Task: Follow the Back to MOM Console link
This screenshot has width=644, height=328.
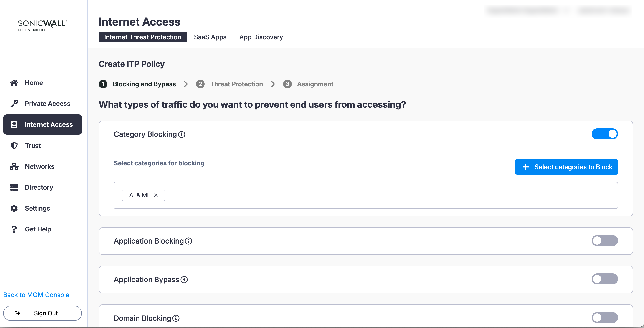Action: pyautogui.click(x=36, y=295)
